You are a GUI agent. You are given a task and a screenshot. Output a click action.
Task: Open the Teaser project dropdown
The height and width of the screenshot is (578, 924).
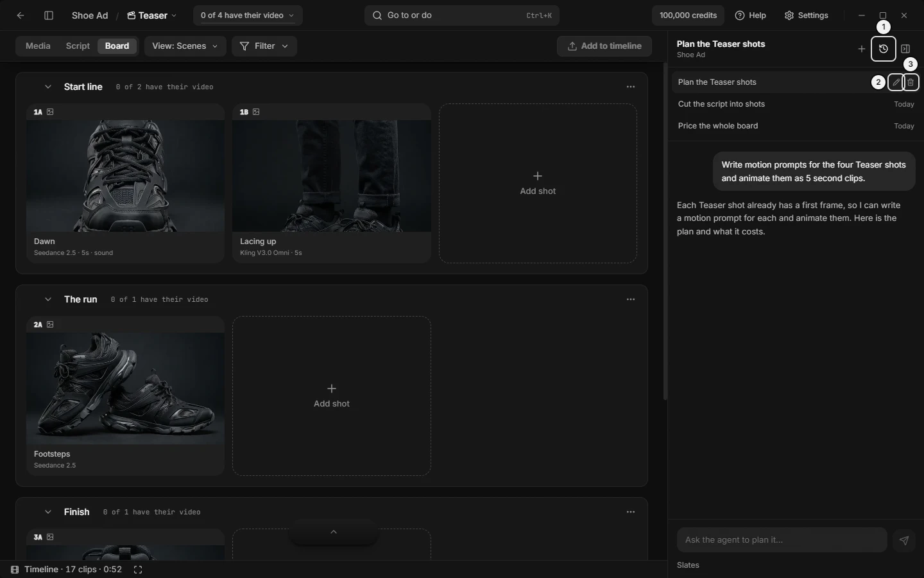[152, 15]
